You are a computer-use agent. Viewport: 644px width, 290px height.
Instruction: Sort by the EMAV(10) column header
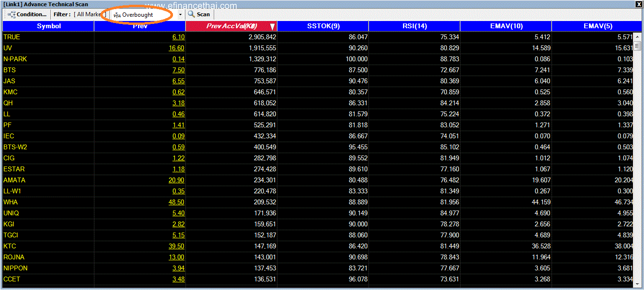(506, 26)
